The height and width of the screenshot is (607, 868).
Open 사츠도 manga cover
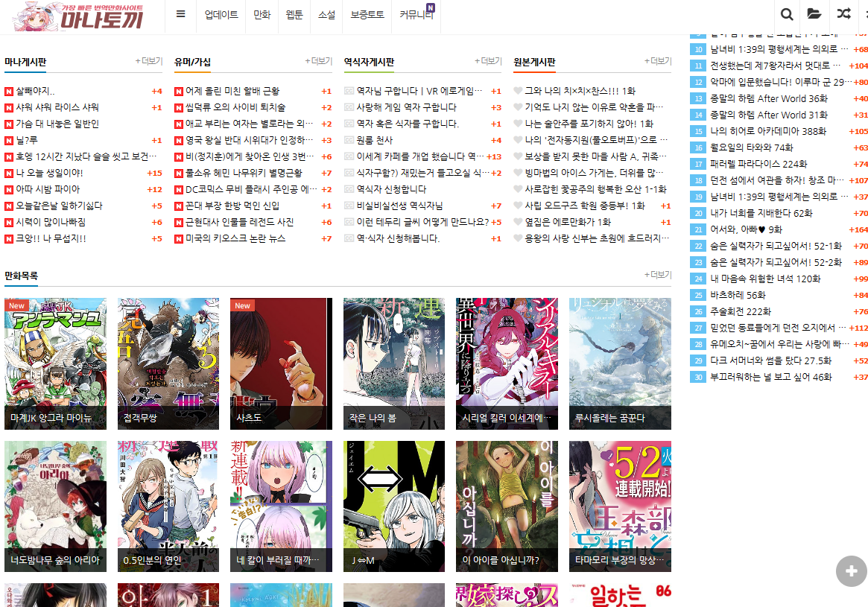(281, 363)
